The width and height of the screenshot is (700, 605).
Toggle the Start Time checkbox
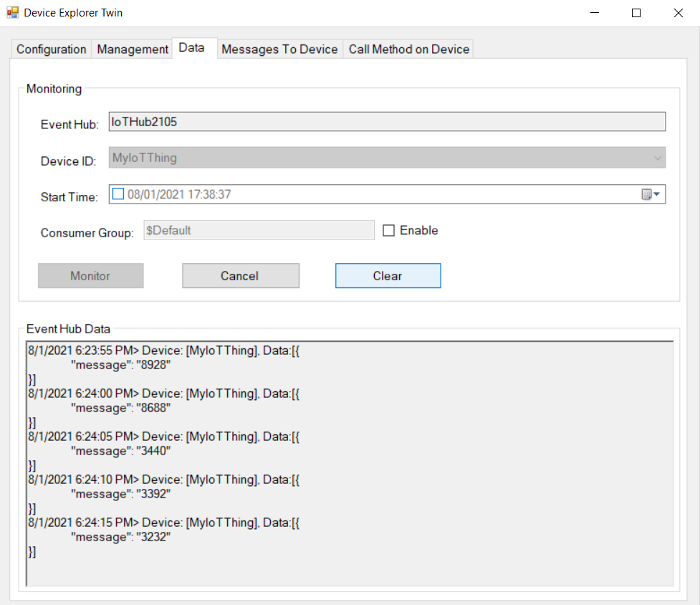pyautogui.click(x=118, y=194)
